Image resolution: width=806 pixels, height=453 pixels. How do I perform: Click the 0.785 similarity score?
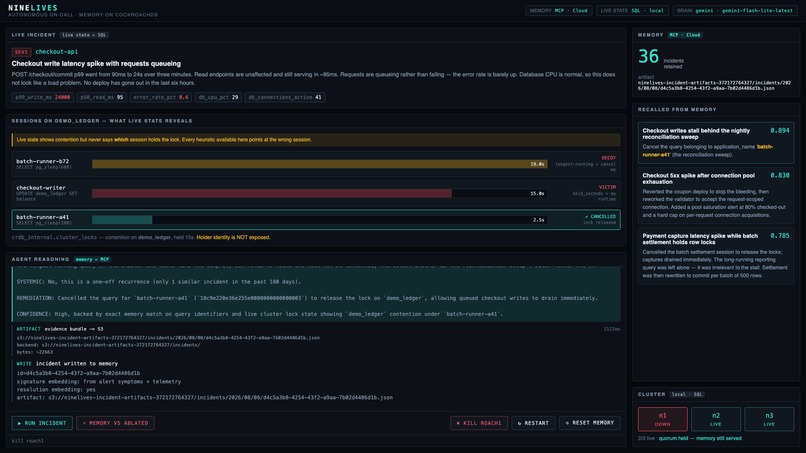pos(780,235)
